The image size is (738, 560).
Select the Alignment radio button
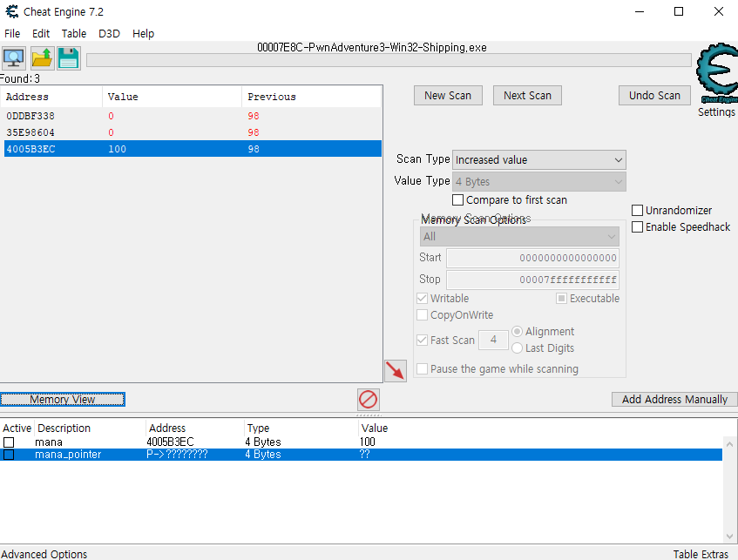(517, 332)
